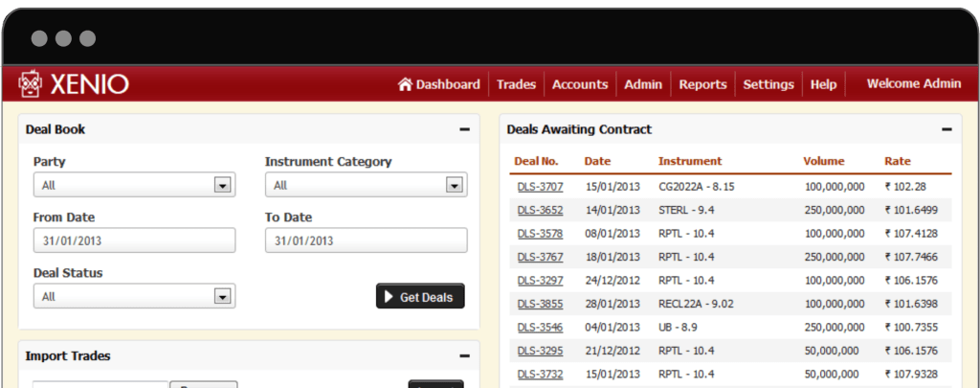
Task: Click the Xenio logo icon
Action: pyautogui.click(x=31, y=84)
